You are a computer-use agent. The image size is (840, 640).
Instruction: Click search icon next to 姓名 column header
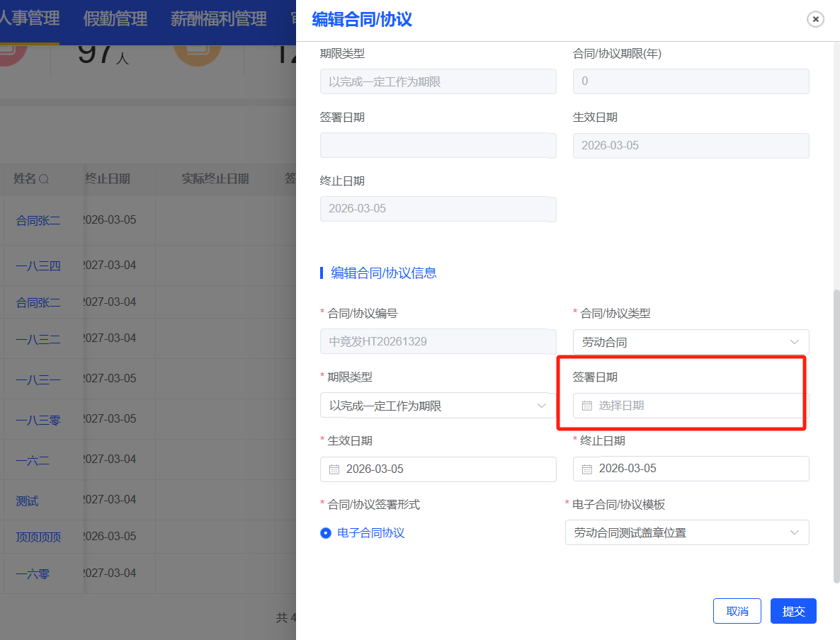coord(44,179)
